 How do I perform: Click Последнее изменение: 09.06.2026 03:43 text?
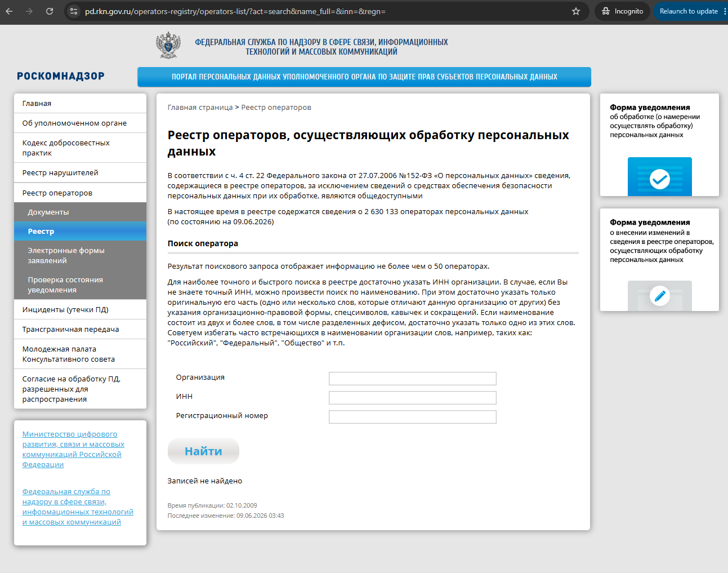226,516
